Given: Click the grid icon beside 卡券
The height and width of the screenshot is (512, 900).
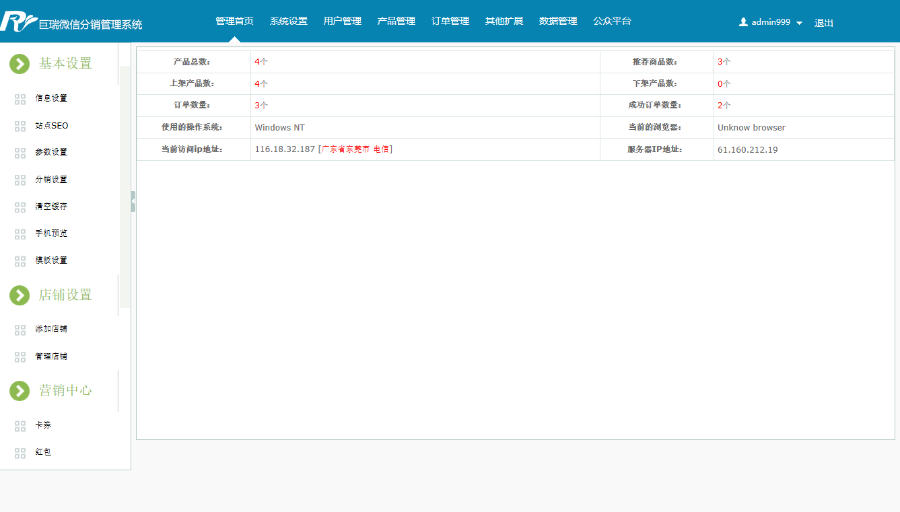Looking at the screenshot, I should (20, 426).
